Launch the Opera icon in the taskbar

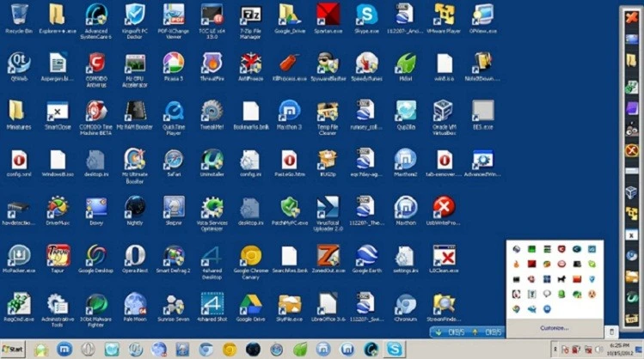click(88, 350)
